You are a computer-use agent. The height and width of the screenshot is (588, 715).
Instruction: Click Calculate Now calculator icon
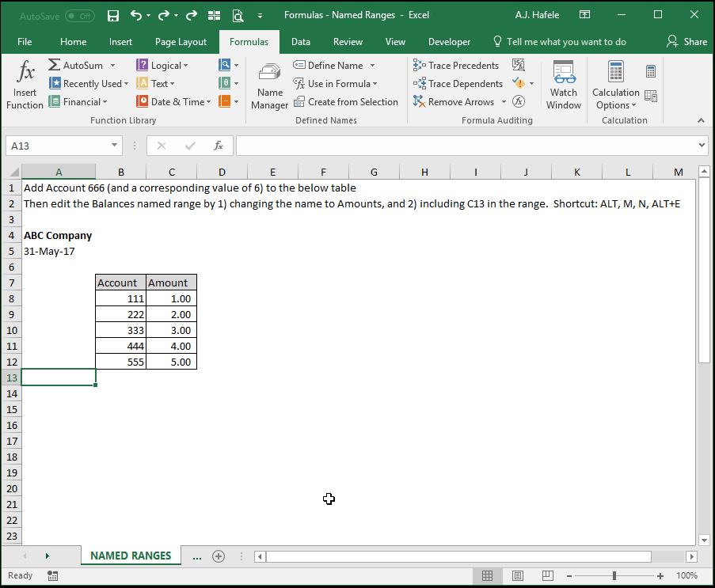click(651, 71)
